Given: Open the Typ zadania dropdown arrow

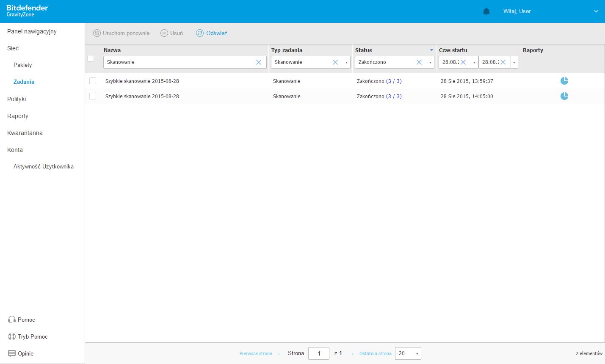Looking at the screenshot, I should [x=346, y=62].
